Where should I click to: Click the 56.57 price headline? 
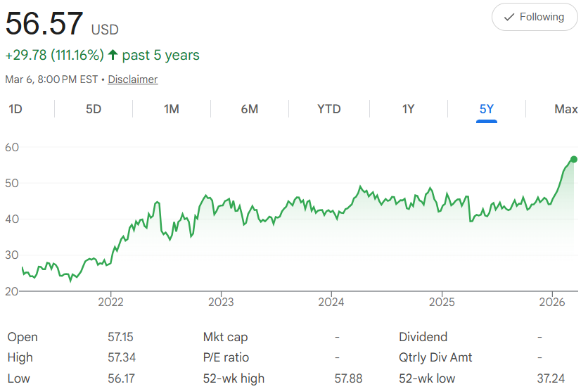click(44, 25)
